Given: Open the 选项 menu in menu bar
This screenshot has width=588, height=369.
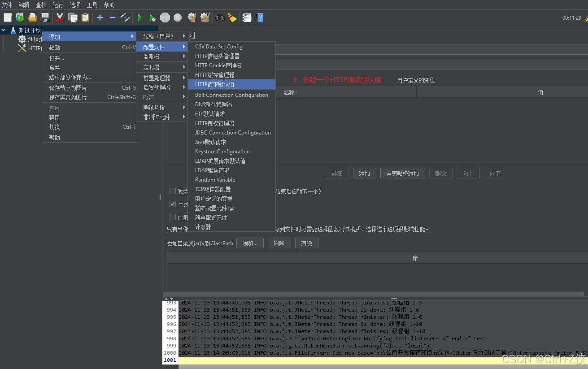Looking at the screenshot, I should (x=75, y=5).
